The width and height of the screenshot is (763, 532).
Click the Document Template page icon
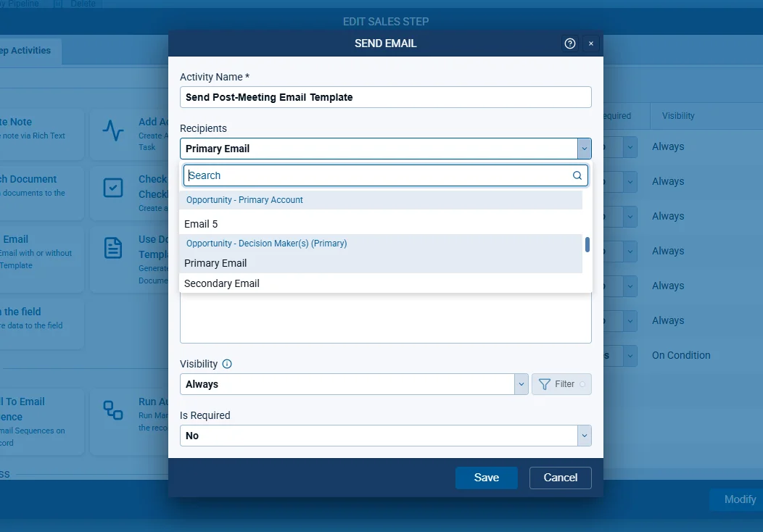[113, 248]
